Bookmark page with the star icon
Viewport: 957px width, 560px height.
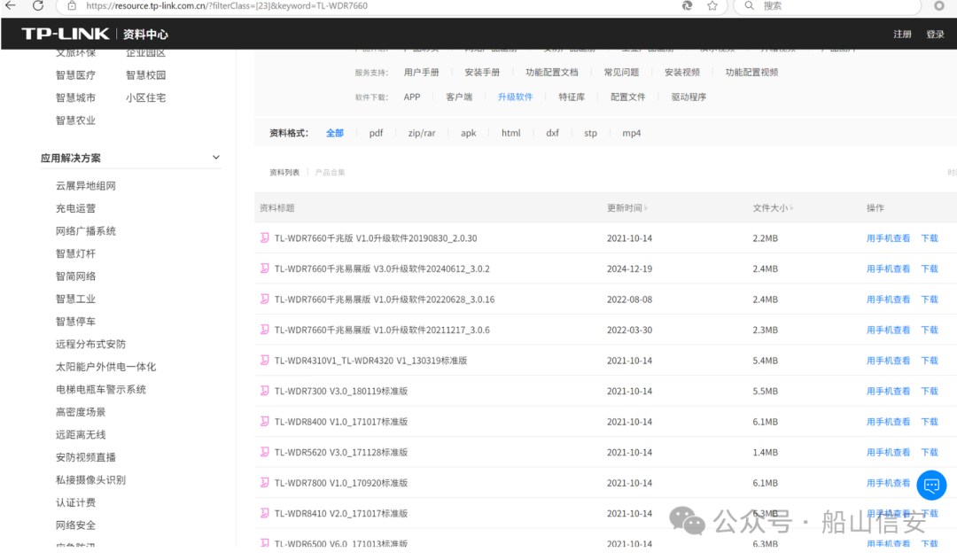click(x=712, y=5)
